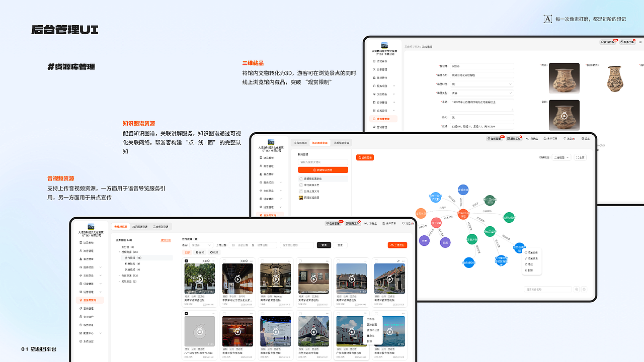Click the dark green graph node
Image resolution: width=644 pixels, height=362 pixels.
[490, 201]
